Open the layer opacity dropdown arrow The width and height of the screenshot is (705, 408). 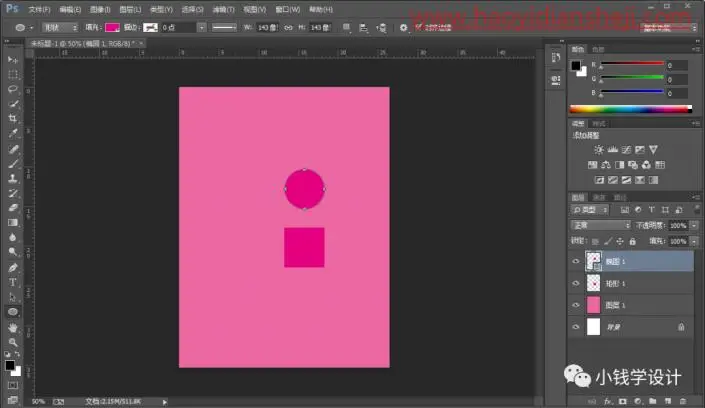point(694,225)
